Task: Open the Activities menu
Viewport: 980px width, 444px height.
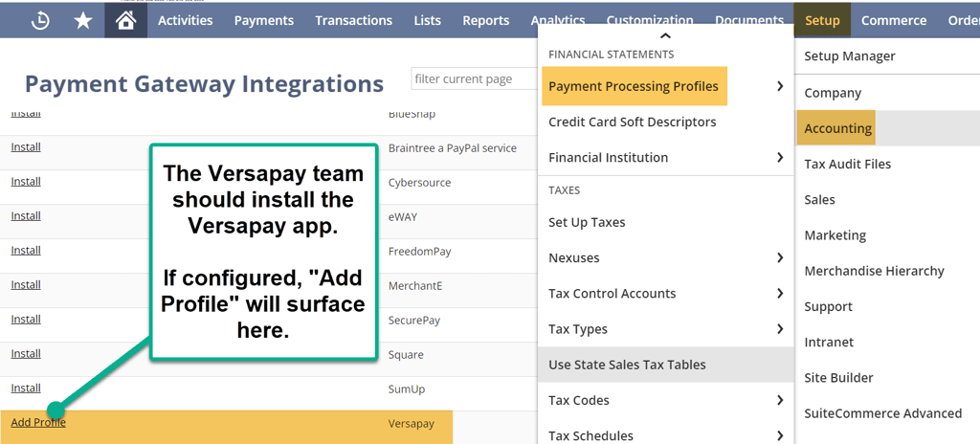Action: (185, 21)
